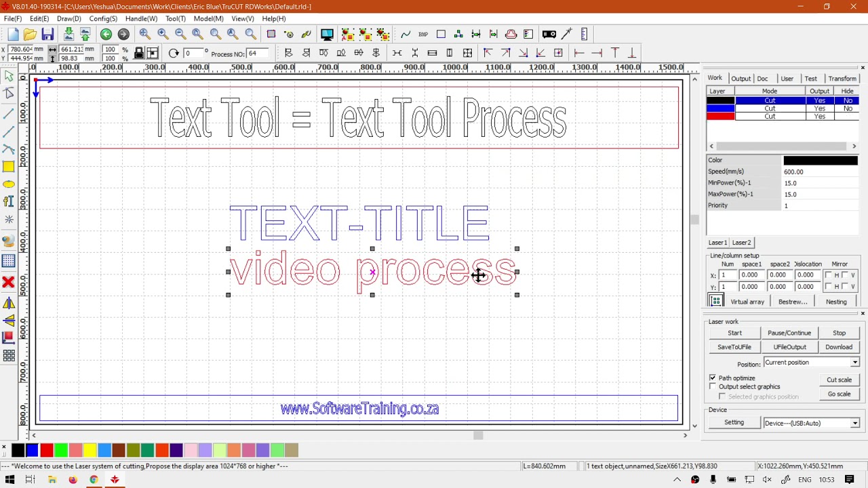The image size is (868, 488).
Task: Toggle Y row V mirror checkbox
Action: pos(845,287)
